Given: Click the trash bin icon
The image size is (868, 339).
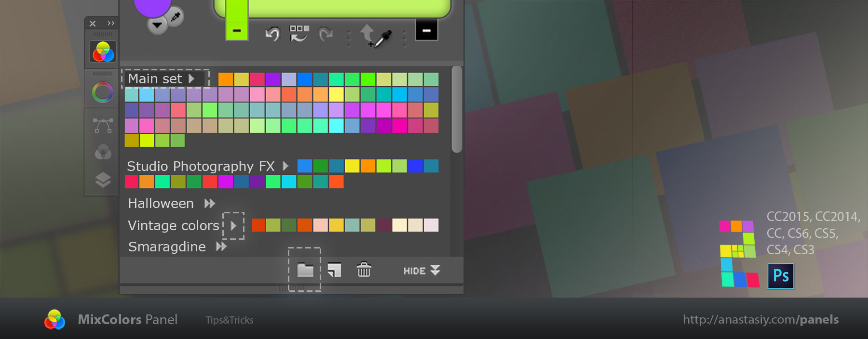Looking at the screenshot, I should point(364,269).
